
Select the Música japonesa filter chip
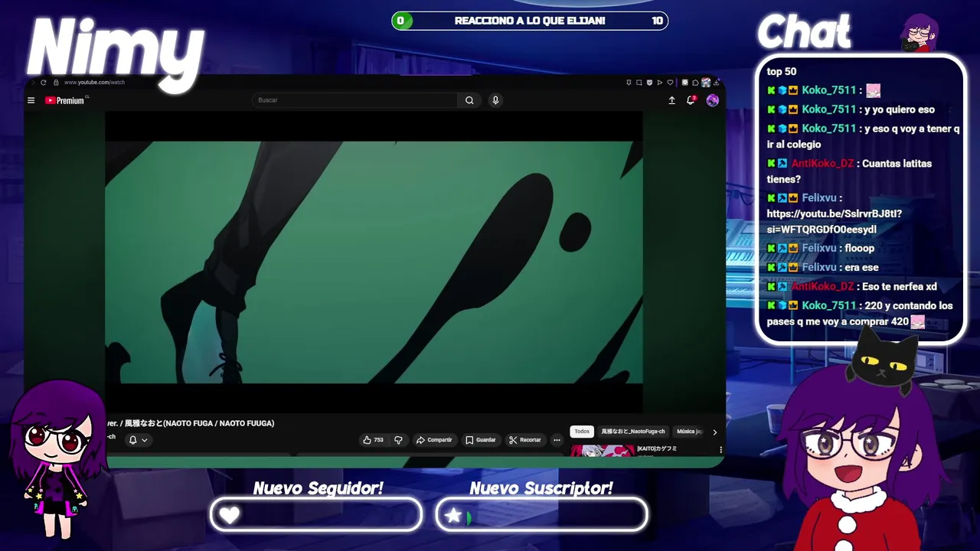pos(688,432)
